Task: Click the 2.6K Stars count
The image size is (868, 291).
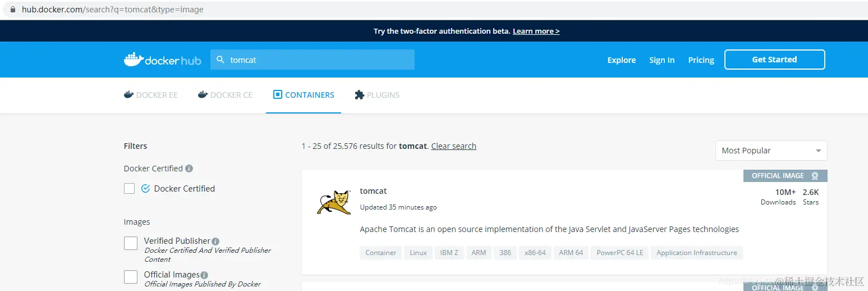Action: (x=811, y=197)
